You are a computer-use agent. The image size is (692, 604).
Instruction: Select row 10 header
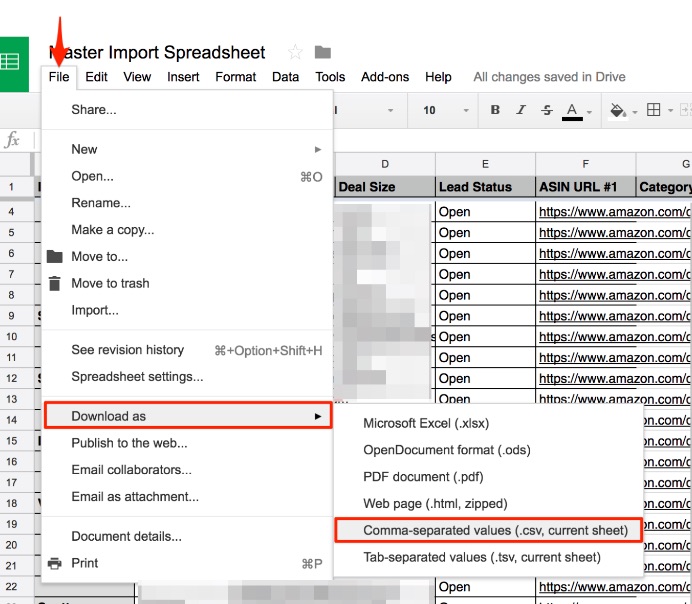(17, 337)
